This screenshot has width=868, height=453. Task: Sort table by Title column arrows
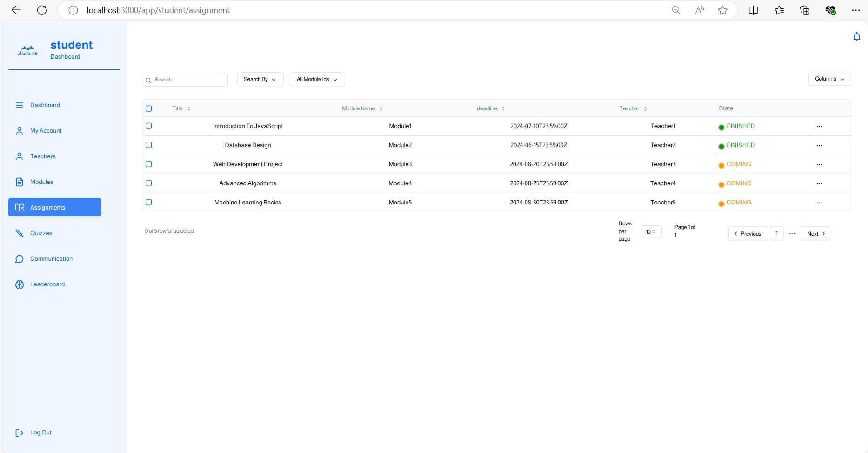[x=188, y=108]
